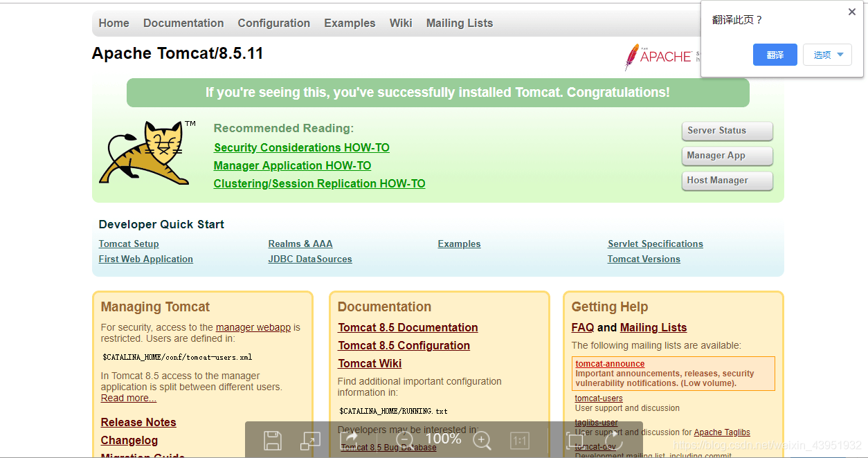Open the Realms & AAA link
Screen dimensions: 868x458
coord(300,244)
